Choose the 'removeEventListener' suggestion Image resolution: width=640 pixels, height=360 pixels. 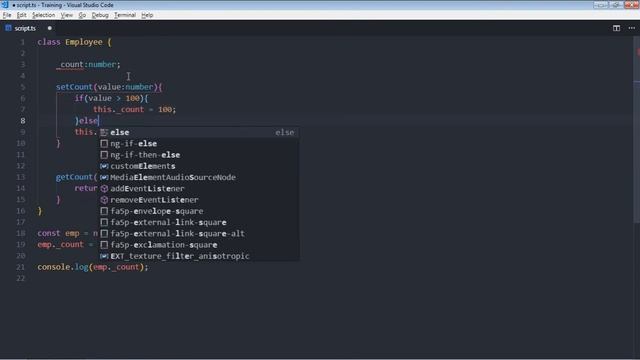tap(200, 200)
